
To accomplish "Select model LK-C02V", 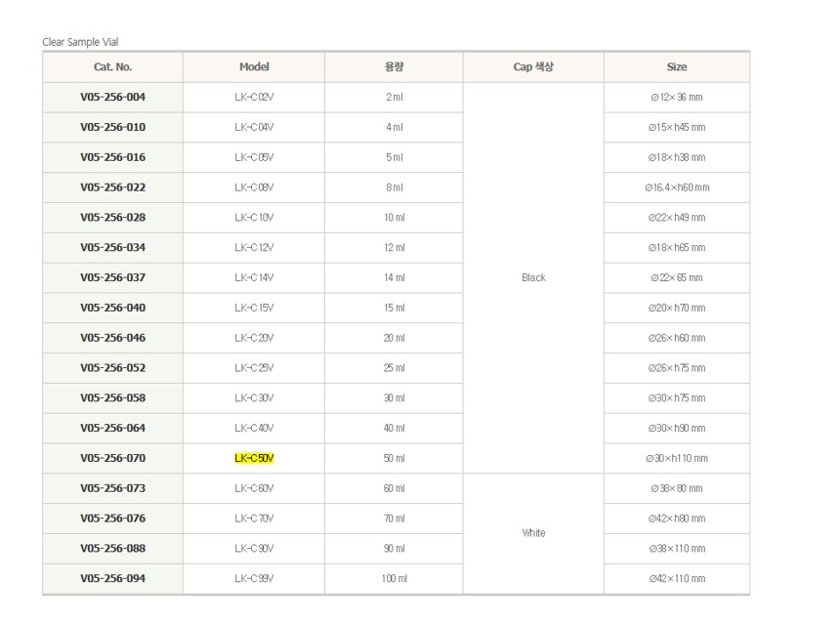I will [x=254, y=97].
